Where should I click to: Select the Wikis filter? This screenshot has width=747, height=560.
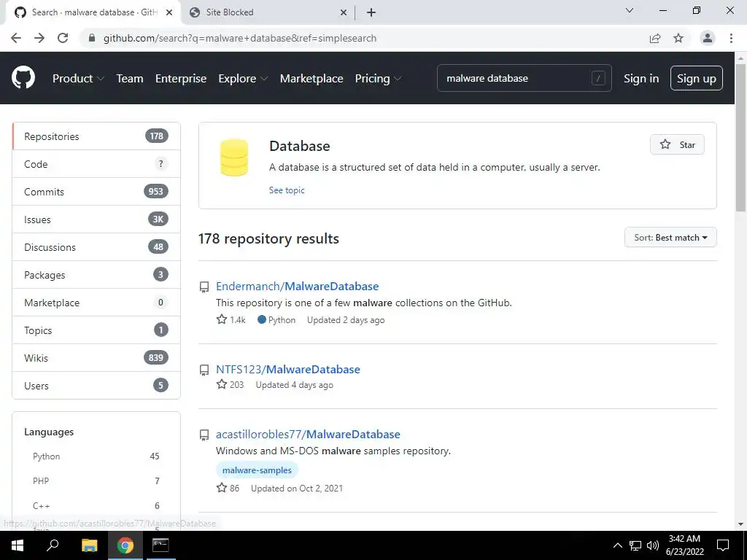click(96, 357)
